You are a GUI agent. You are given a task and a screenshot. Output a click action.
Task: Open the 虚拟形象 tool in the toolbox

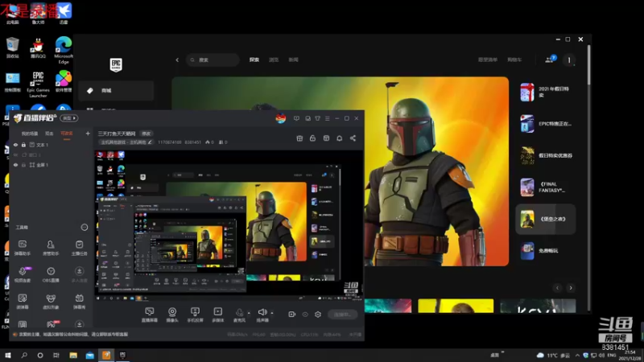(51, 301)
